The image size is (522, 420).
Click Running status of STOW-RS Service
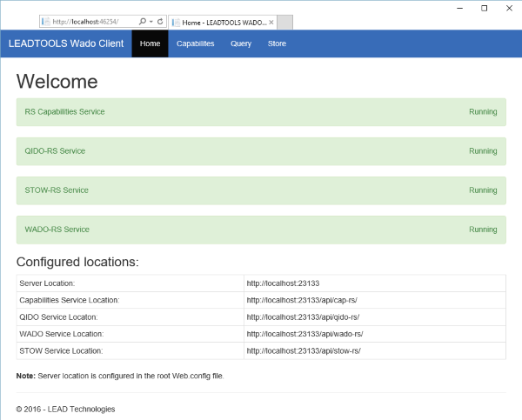pyautogui.click(x=483, y=190)
